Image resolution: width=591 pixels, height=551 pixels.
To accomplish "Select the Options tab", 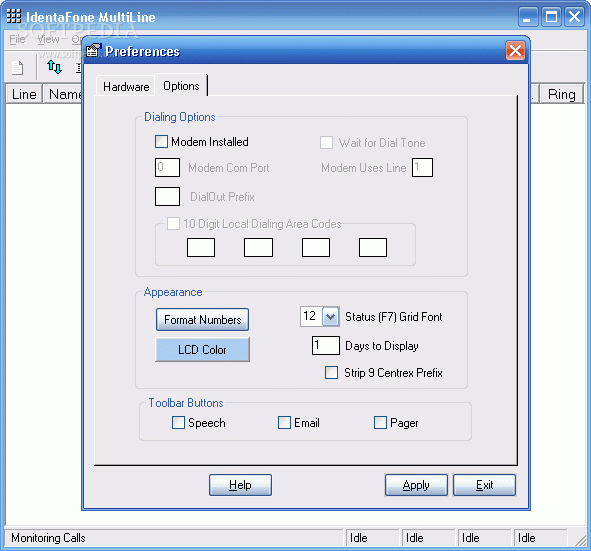I will (x=181, y=86).
